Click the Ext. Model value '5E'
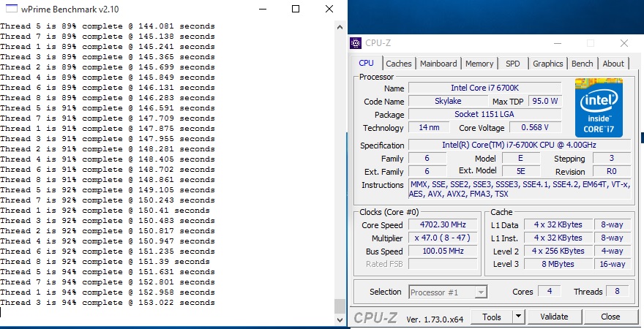The height and width of the screenshot is (329, 644). (x=520, y=171)
